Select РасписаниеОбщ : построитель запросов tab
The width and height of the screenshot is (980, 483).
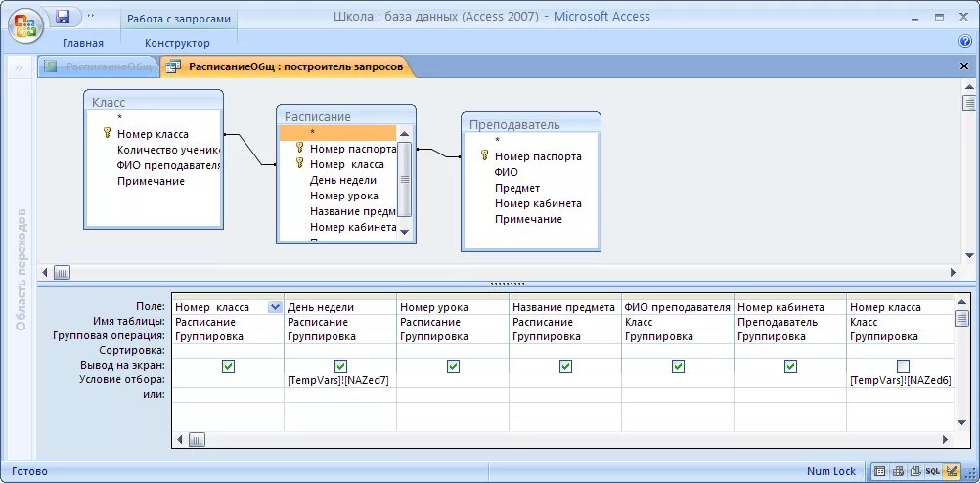pyautogui.click(x=287, y=66)
